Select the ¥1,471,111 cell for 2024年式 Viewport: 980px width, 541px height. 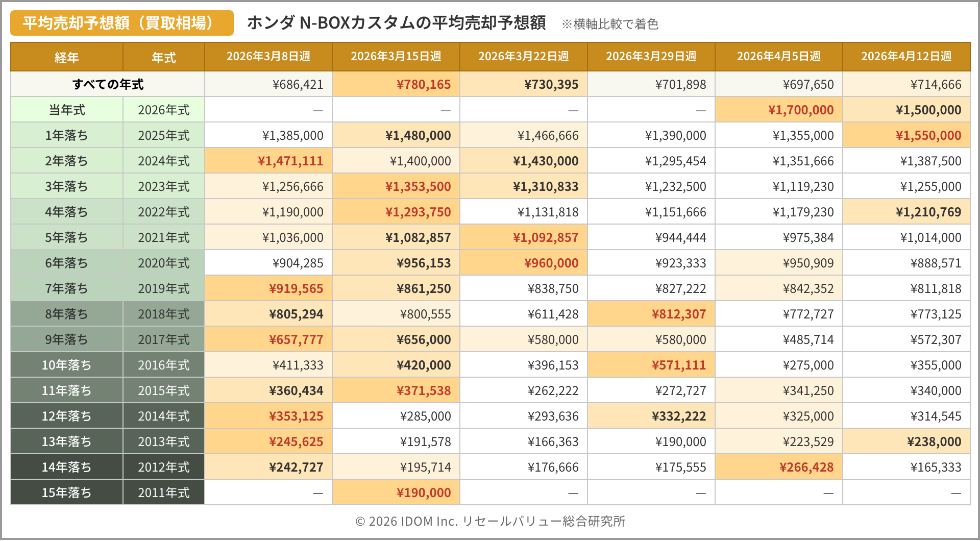pos(290,161)
